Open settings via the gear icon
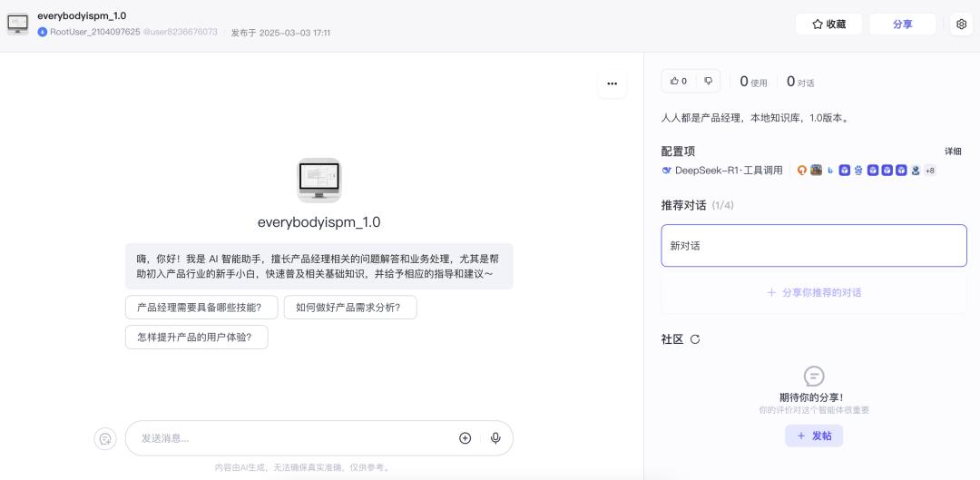This screenshot has width=980, height=480. (961, 24)
